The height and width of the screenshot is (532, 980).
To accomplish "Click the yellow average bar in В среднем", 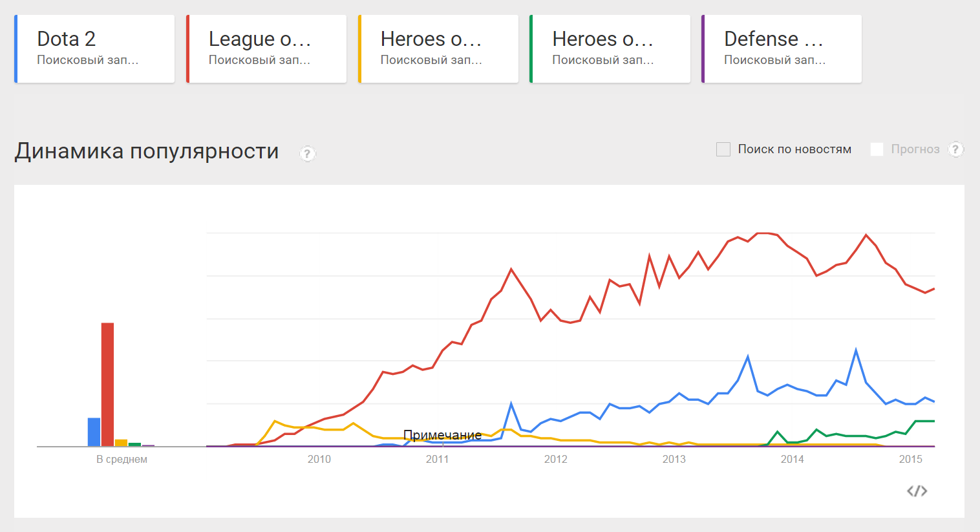I will (x=121, y=443).
